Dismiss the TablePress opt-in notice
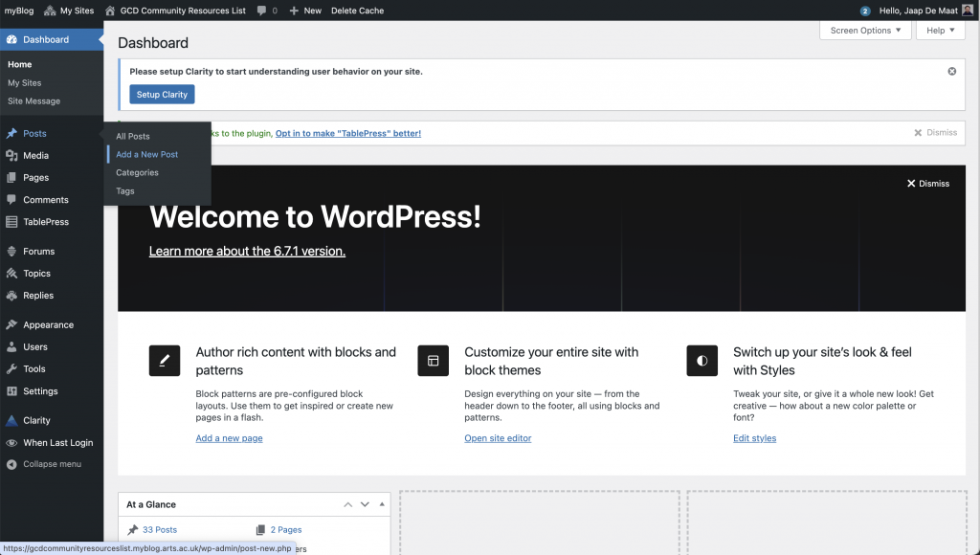 [x=936, y=132]
